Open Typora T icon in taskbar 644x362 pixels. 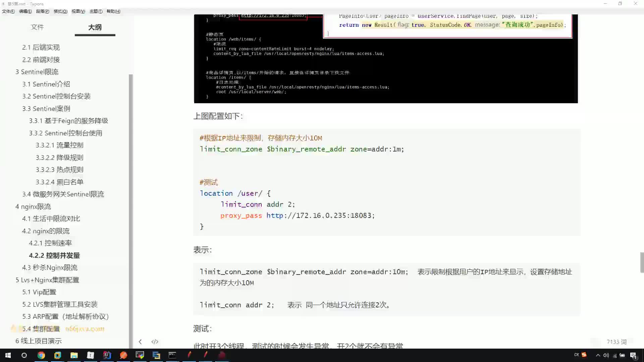pyautogui.click(x=91, y=355)
